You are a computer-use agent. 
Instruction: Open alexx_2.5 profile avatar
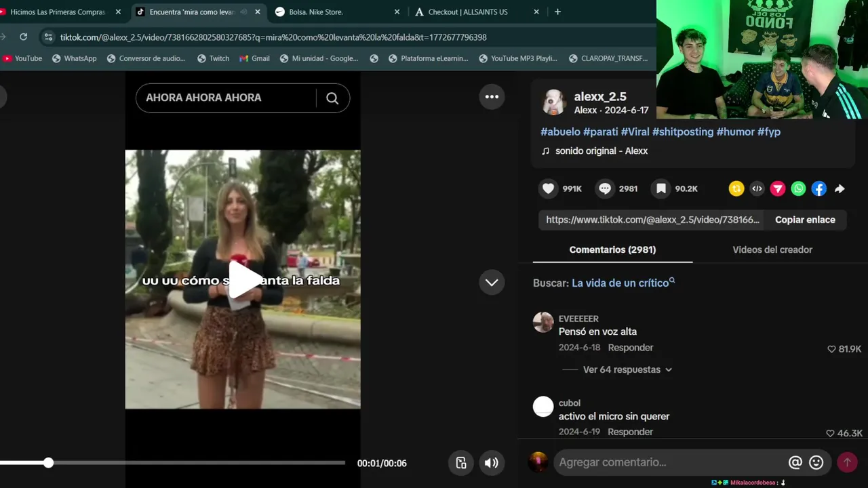click(554, 103)
